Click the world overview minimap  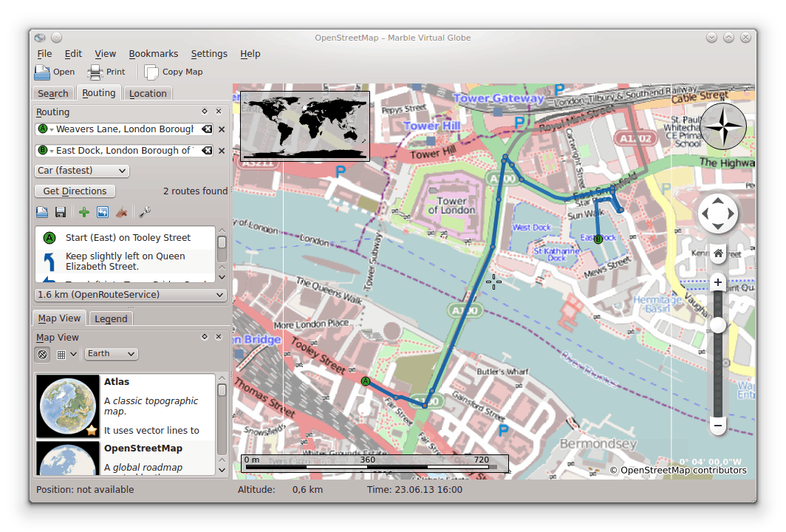(x=305, y=126)
